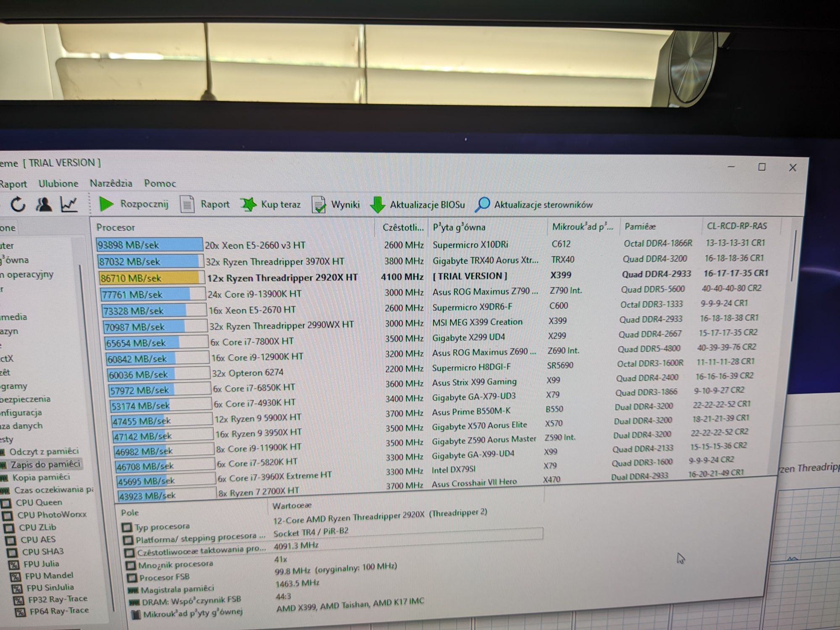Viewport: 840px width, 630px height.
Task: Start the benchmark with Rozpocznij
Action: click(x=134, y=204)
